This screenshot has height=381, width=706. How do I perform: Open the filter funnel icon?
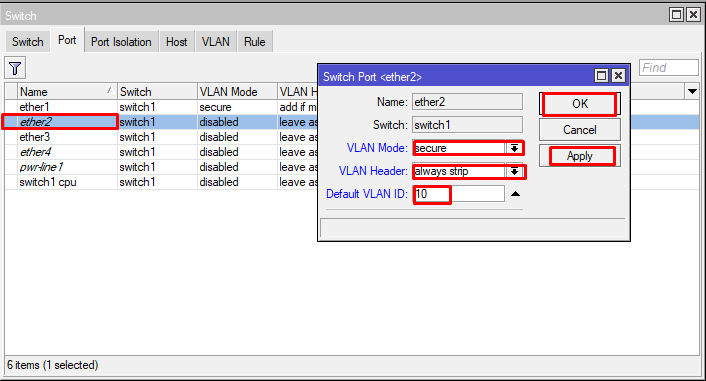(x=15, y=68)
